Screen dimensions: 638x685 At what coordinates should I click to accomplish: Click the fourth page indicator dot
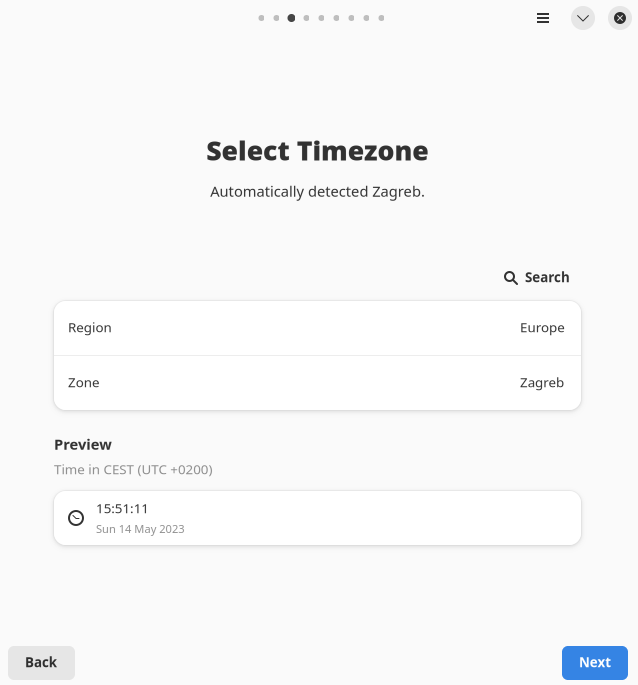306,18
